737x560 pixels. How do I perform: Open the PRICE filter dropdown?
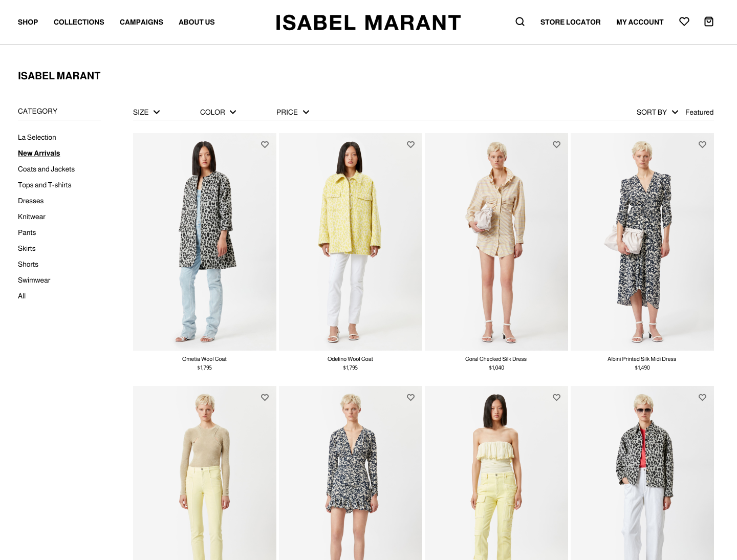pos(293,112)
